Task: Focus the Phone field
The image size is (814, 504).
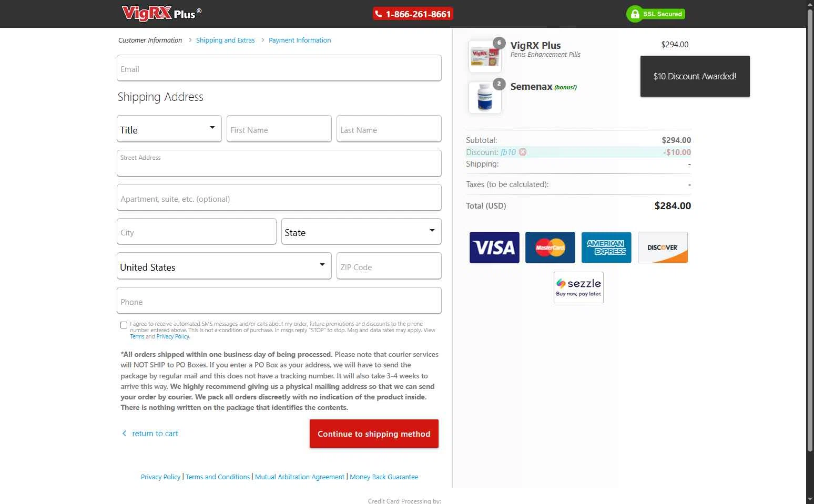Action: click(x=279, y=301)
